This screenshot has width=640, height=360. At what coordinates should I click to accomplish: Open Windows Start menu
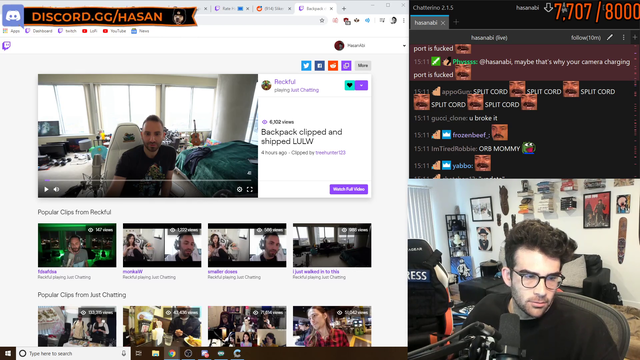[8, 353]
